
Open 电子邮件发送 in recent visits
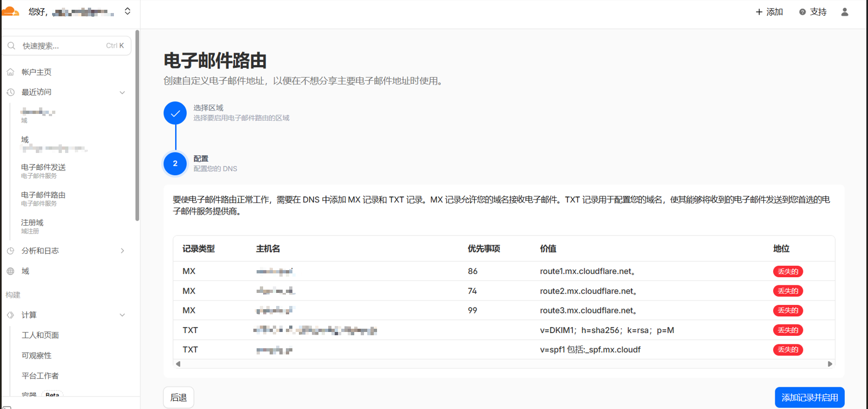[x=43, y=171]
